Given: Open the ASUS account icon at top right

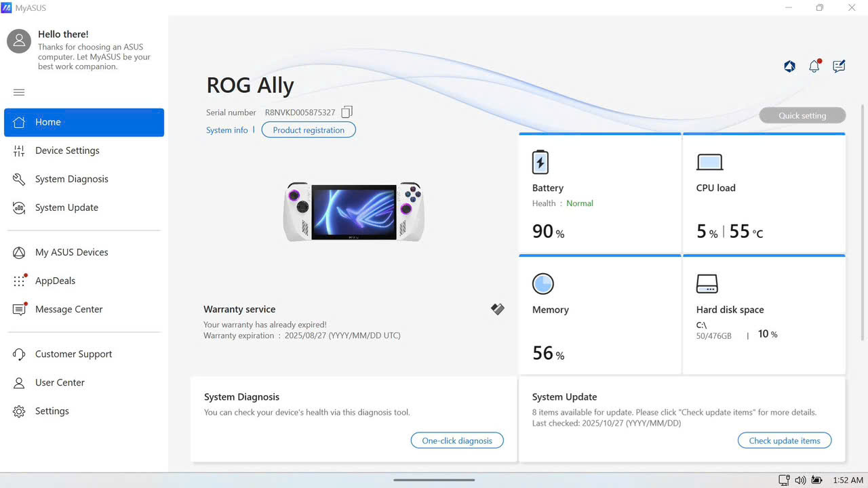Looking at the screenshot, I should (x=789, y=66).
